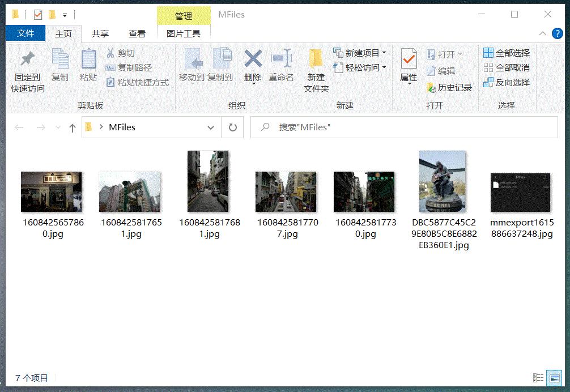Click the New folder icon in title bar toolbar
This screenshot has height=392, width=570.
(52, 15)
